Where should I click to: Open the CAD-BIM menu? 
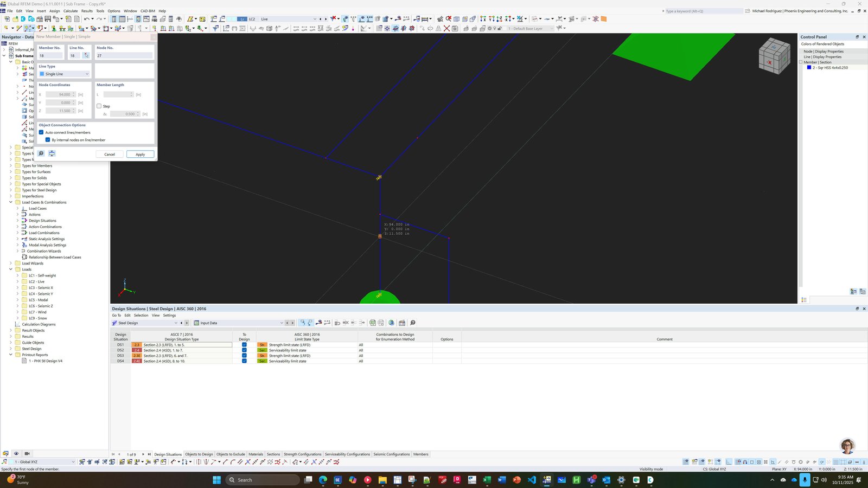tap(148, 11)
